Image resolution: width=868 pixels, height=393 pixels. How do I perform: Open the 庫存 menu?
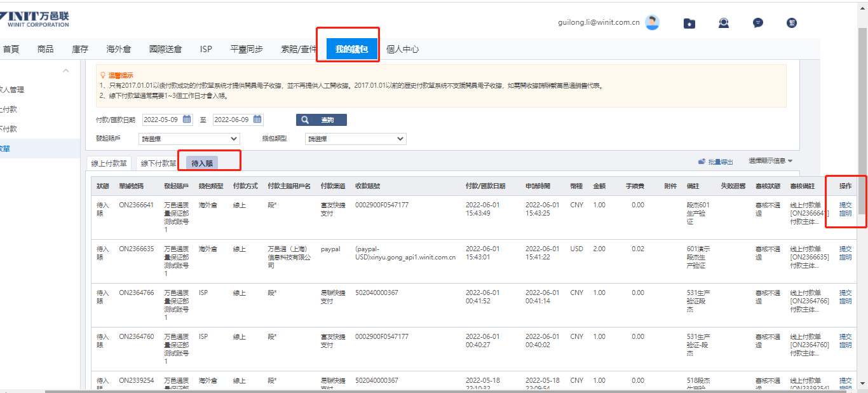pyautogui.click(x=80, y=49)
